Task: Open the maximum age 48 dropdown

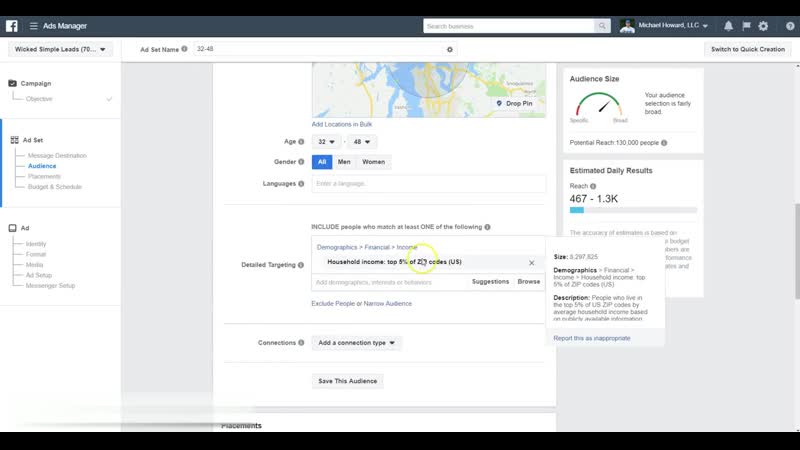Action: click(x=362, y=142)
